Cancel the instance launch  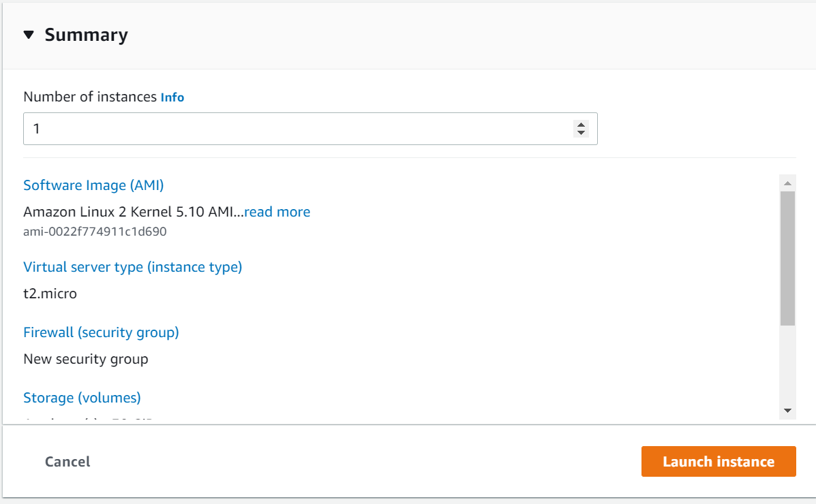click(67, 461)
